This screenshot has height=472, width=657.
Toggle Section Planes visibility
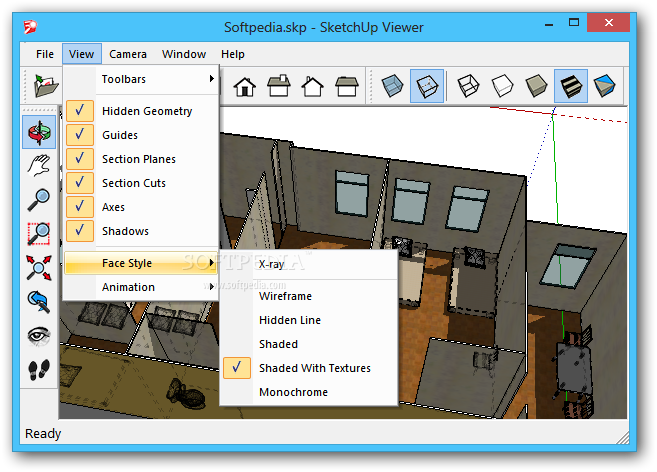pos(142,159)
